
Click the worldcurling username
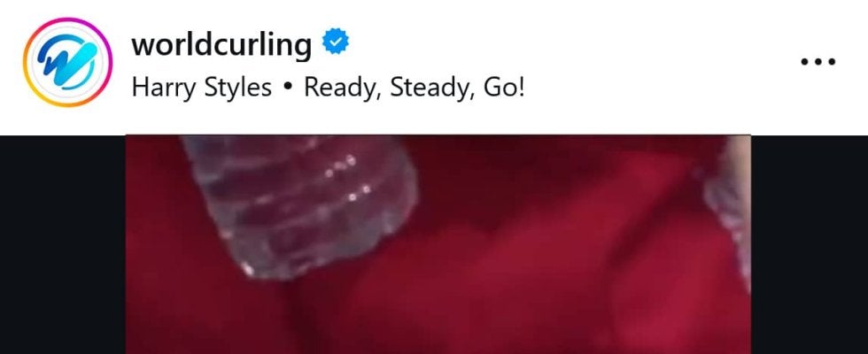pos(221,44)
